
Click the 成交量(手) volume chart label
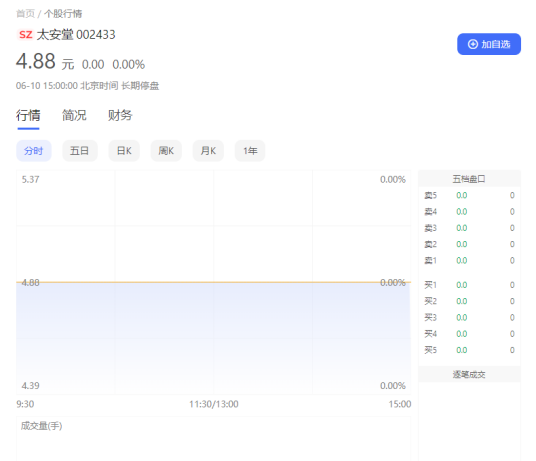click(x=41, y=426)
